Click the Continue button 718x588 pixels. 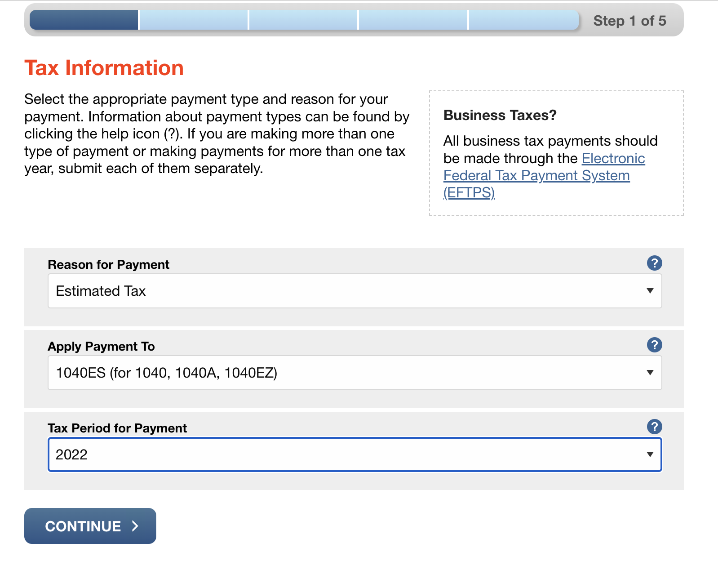pos(89,526)
